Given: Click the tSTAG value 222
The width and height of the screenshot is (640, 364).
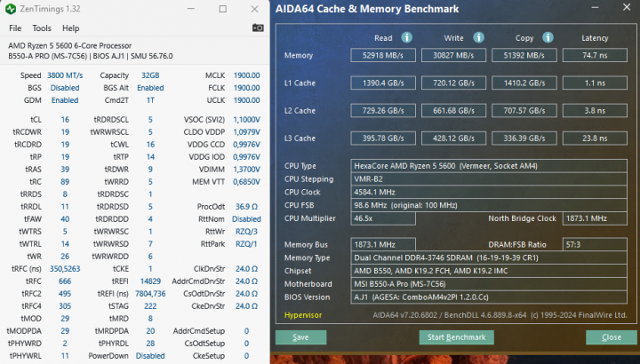Looking at the screenshot, I should 150,305.
